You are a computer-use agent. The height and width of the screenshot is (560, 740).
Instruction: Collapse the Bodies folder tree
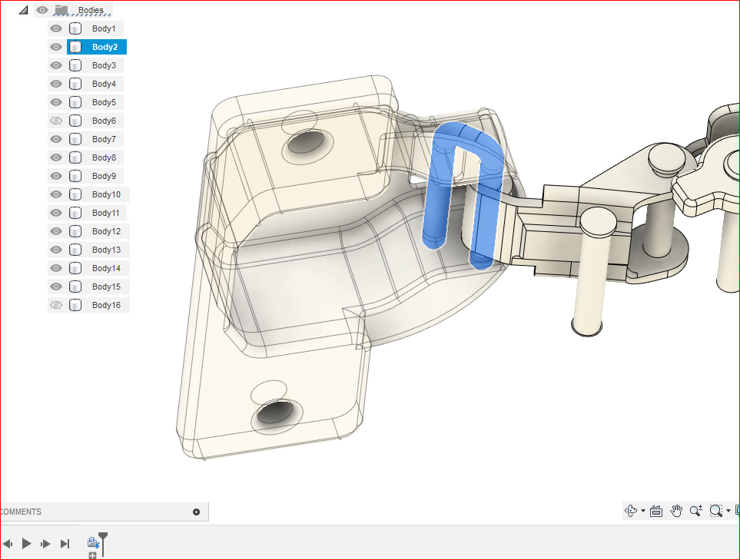pyautogui.click(x=23, y=10)
